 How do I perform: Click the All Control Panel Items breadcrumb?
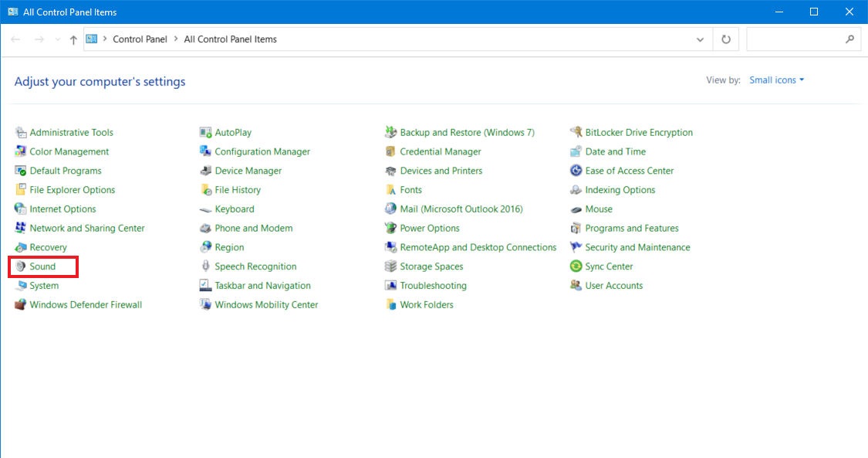click(230, 39)
